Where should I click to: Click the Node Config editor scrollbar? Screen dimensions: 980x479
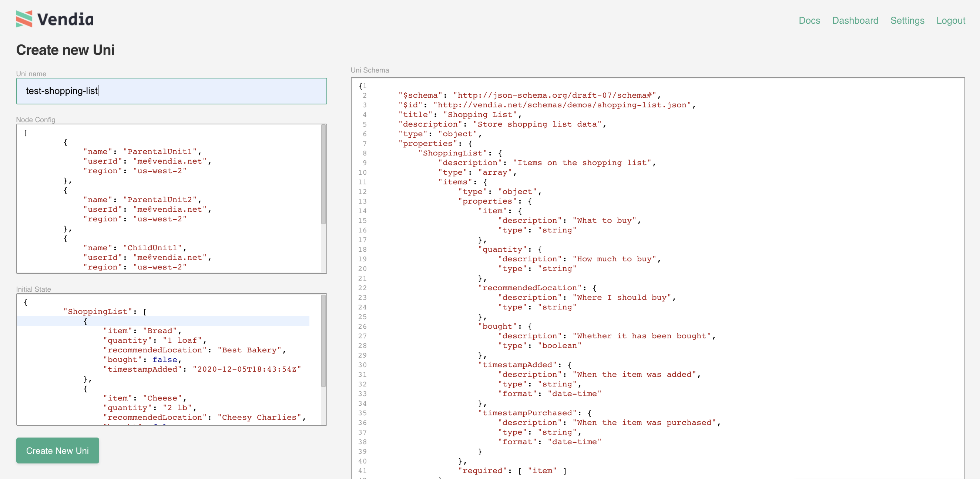pyautogui.click(x=323, y=175)
